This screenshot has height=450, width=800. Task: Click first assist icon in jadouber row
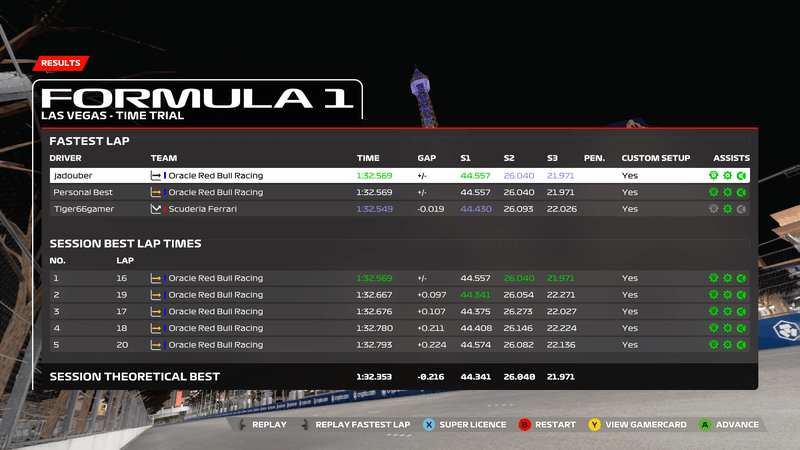pos(714,176)
